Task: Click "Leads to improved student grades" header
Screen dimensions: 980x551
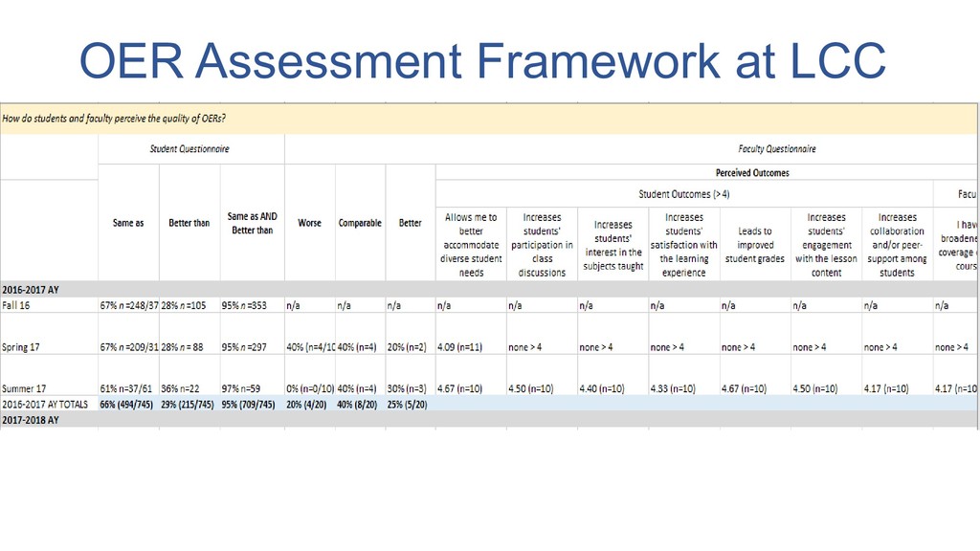Action: pyautogui.click(x=754, y=245)
